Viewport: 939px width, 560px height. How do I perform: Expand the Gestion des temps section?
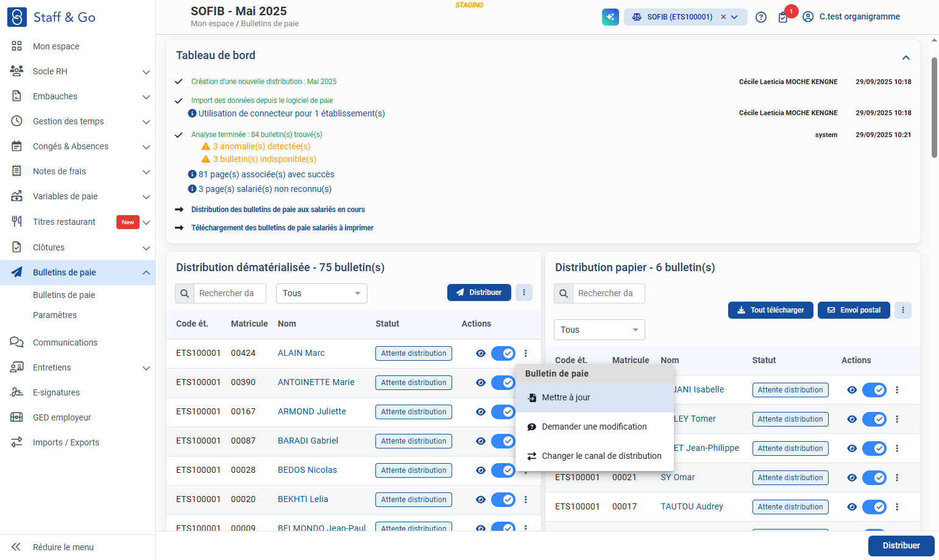click(x=146, y=122)
